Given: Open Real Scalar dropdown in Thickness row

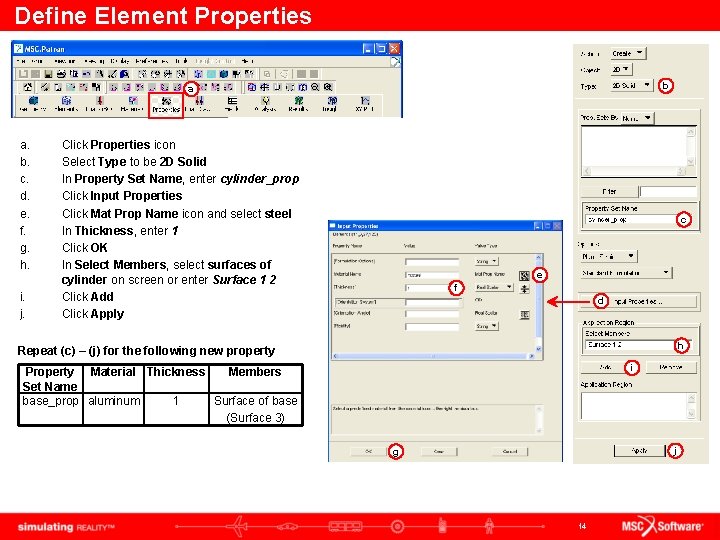Looking at the screenshot, I should click(494, 287).
